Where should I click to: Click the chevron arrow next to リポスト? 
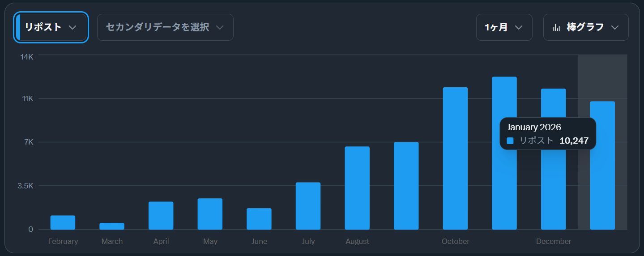tap(73, 27)
